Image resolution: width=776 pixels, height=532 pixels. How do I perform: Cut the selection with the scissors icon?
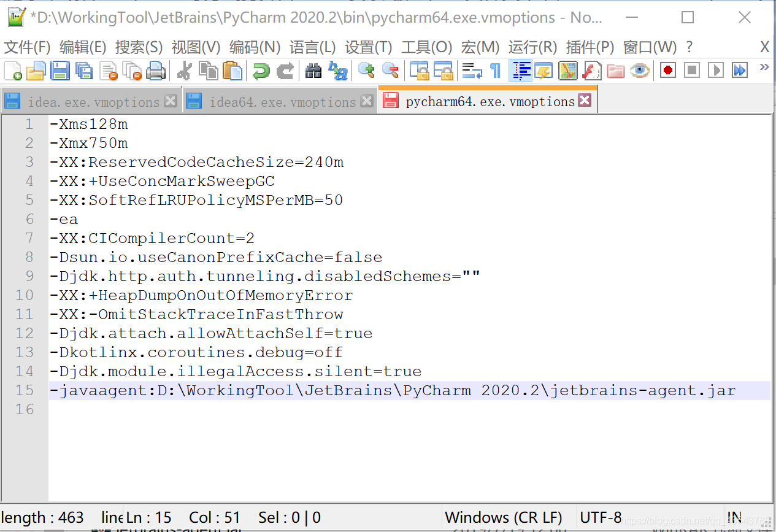[184, 71]
